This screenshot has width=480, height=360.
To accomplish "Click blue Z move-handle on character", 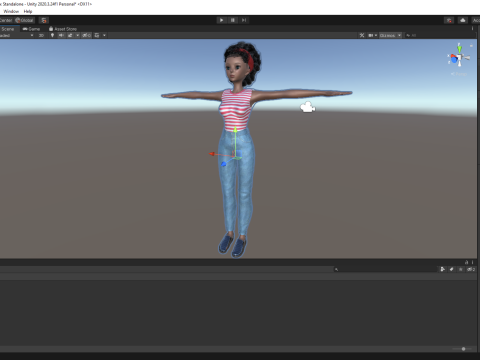I will pyautogui.click(x=224, y=164).
